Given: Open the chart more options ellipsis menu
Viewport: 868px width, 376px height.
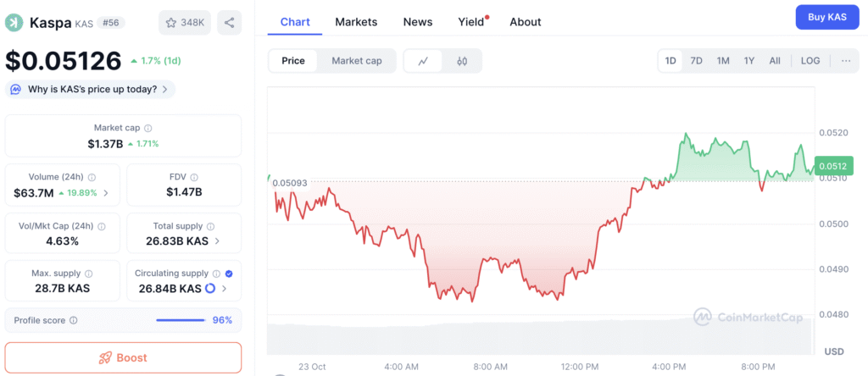Looking at the screenshot, I should pos(845,61).
